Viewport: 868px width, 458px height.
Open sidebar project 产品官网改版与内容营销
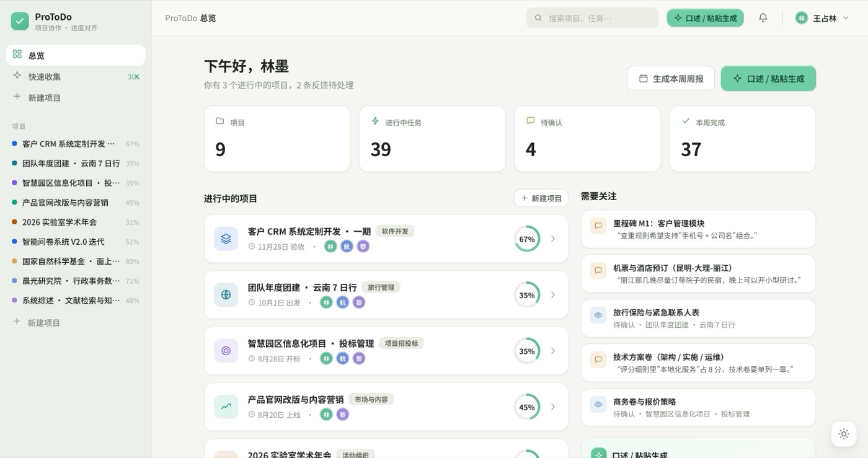tap(76, 203)
